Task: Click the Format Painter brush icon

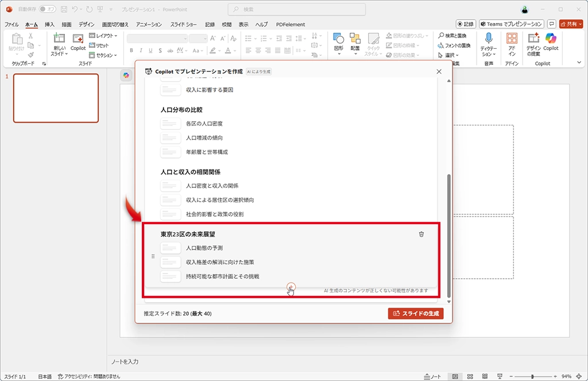Action: pyautogui.click(x=31, y=55)
